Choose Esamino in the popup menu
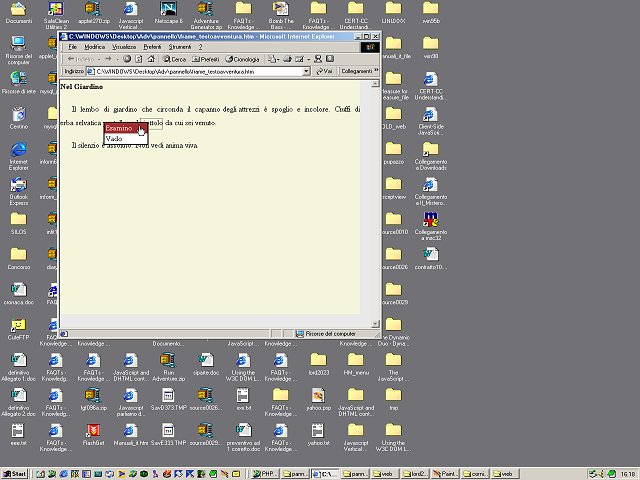 [x=125, y=128]
